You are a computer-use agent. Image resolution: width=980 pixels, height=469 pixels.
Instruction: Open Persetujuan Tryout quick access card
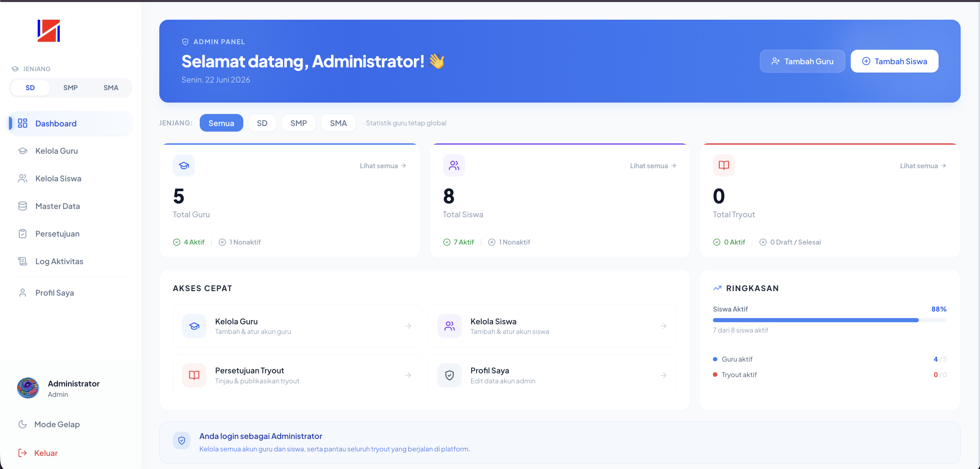[x=297, y=375]
